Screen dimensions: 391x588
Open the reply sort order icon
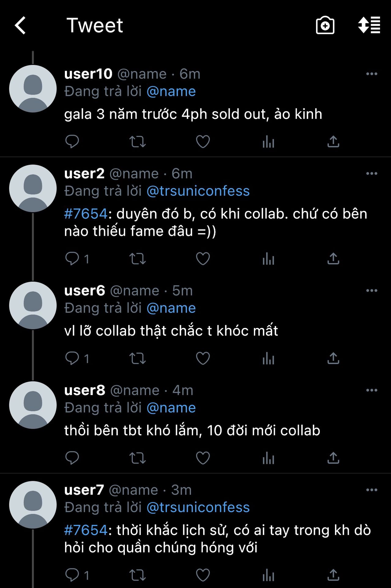[x=369, y=25]
